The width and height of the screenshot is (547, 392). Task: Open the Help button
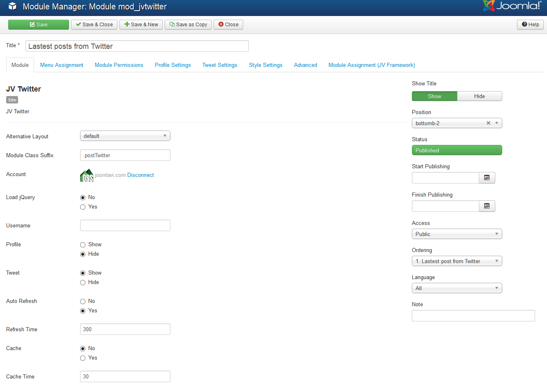pos(531,25)
